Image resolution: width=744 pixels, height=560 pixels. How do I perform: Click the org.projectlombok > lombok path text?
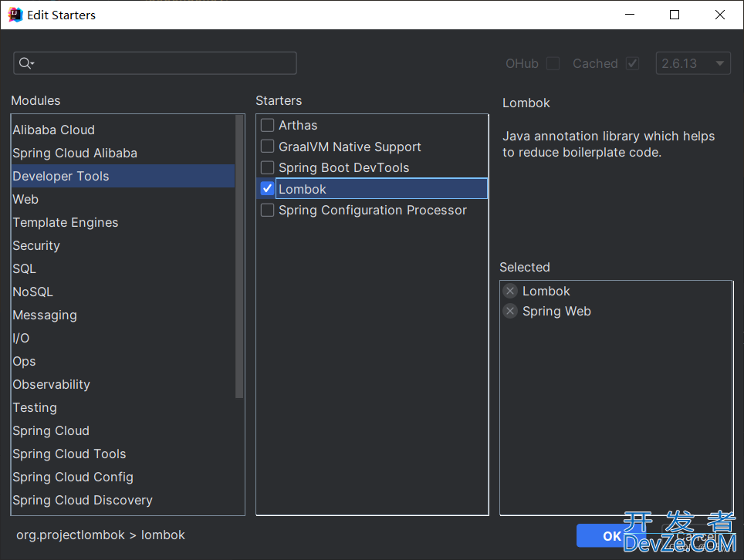pos(100,535)
